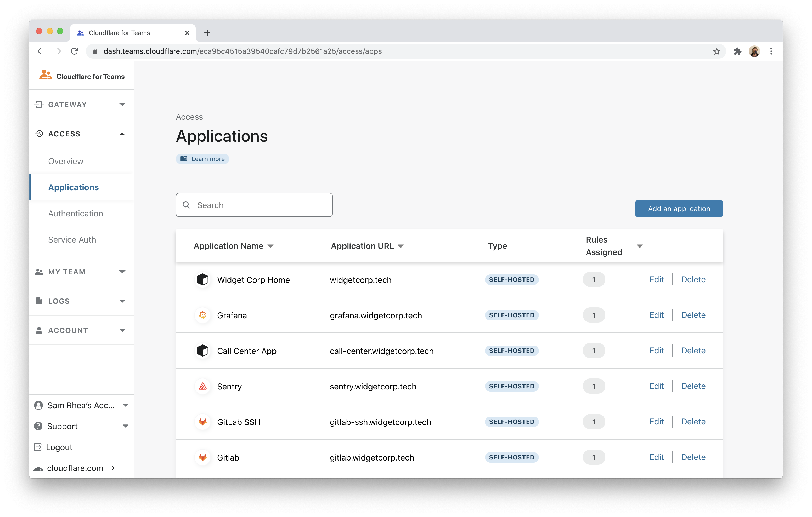Reload the page in browser

click(75, 51)
